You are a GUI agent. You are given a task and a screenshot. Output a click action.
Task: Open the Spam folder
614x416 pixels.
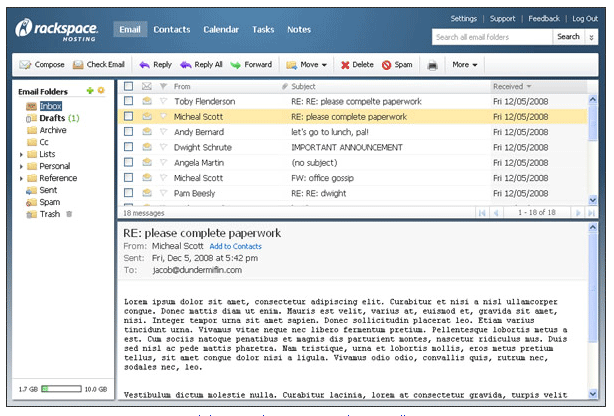click(x=49, y=202)
